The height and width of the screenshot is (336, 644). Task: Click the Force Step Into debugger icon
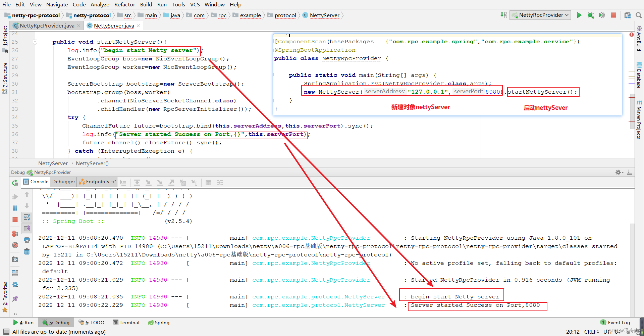click(x=160, y=183)
